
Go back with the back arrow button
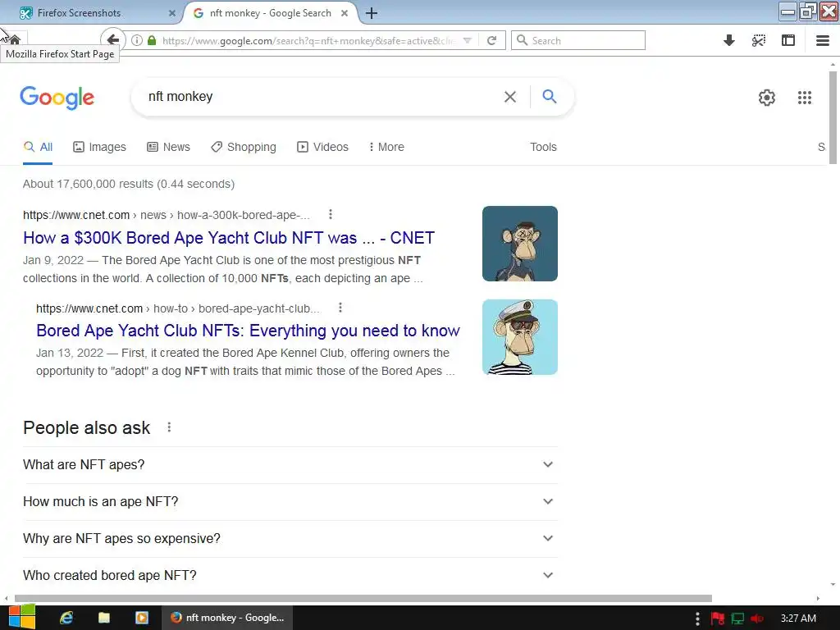point(112,39)
